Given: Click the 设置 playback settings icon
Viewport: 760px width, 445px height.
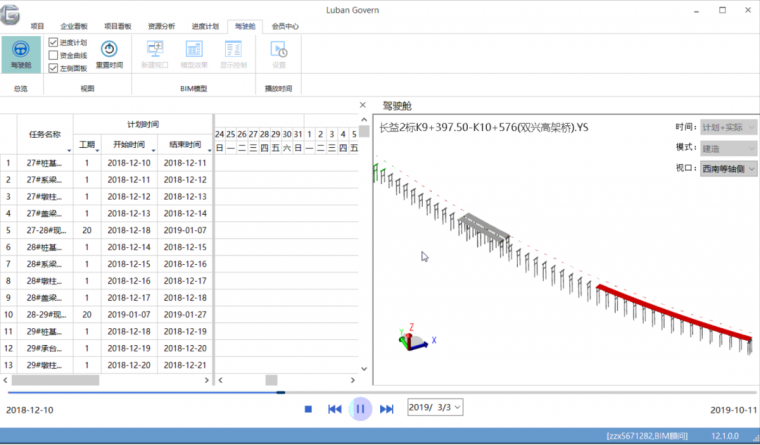Looking at the screenshot, I should pyautogui.click(x=279, y=52).
